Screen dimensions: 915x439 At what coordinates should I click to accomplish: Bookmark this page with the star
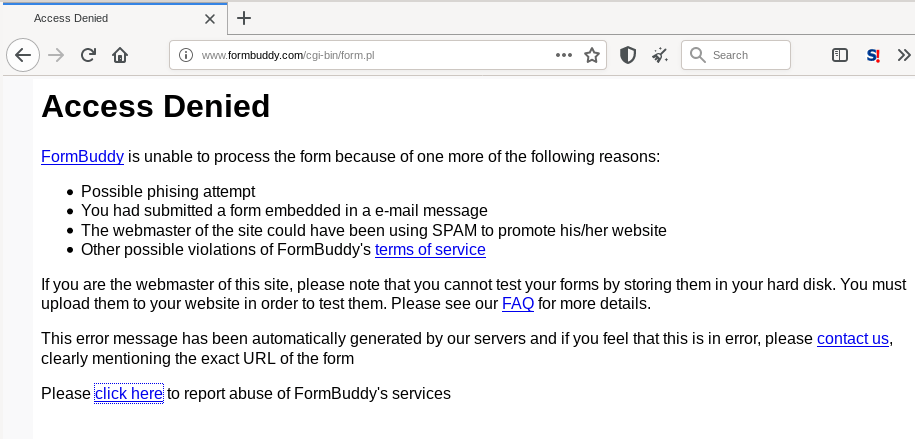pos(592,55)
